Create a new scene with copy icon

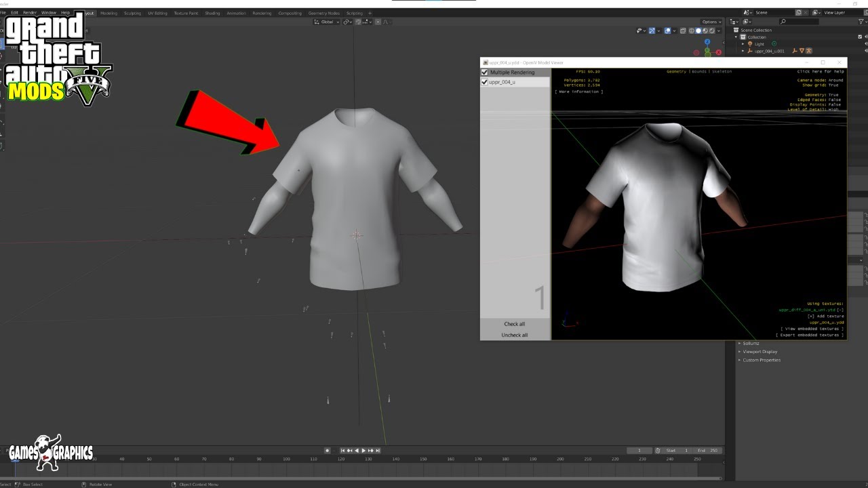[x=799, y=12]
